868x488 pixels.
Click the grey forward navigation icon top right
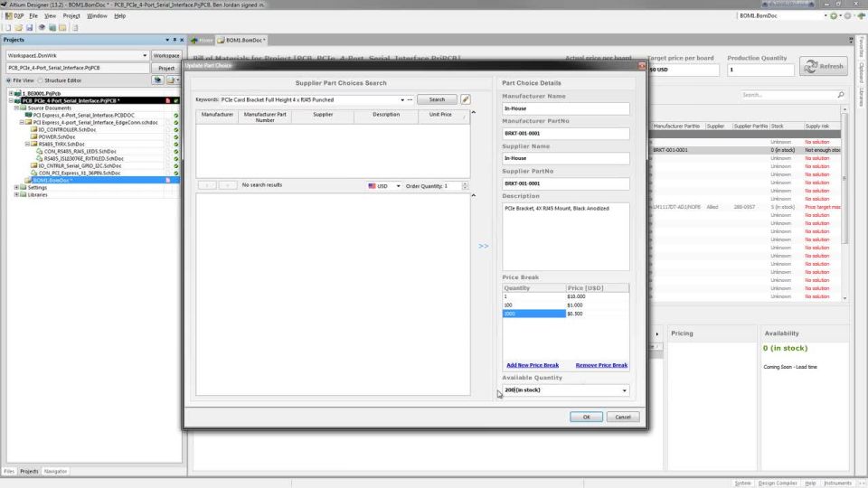click(847, 16)
